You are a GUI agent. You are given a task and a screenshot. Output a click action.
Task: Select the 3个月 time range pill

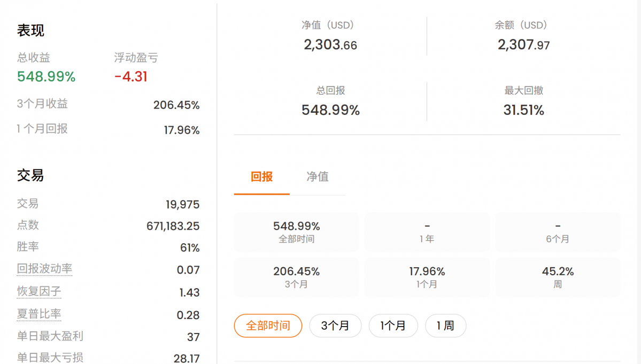tap(335, 326)
